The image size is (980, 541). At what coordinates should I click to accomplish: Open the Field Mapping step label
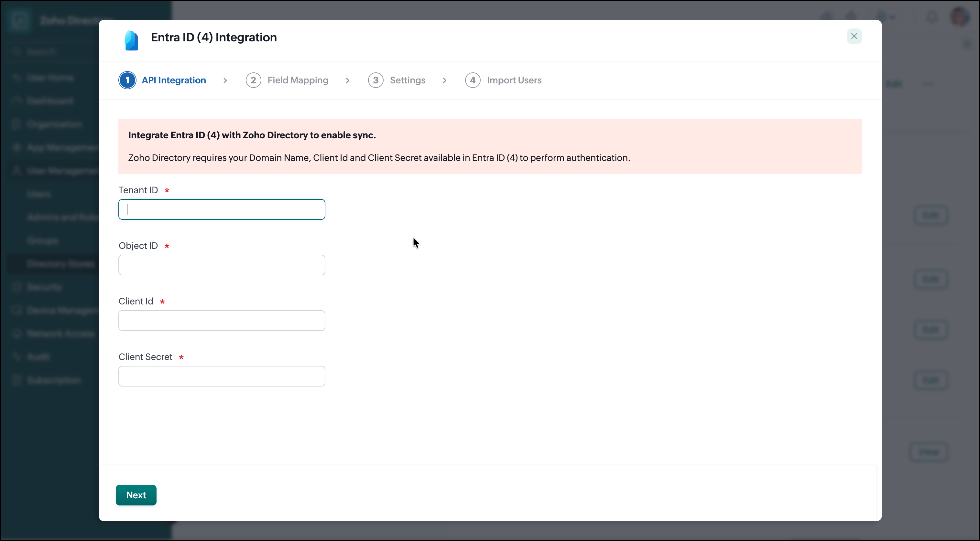(x=298, y=80)
